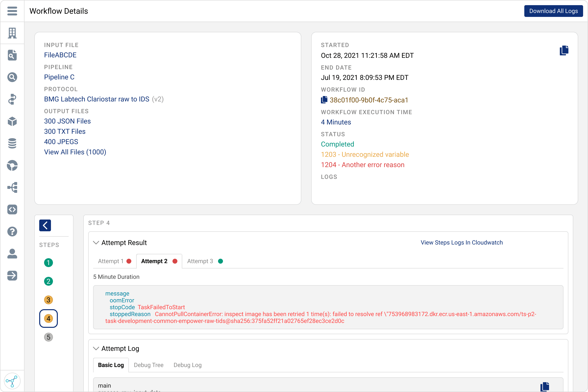Open View Steps Logs In Cloudwatch link
This screenshot has height=392, width=588.
pos(462,243)
